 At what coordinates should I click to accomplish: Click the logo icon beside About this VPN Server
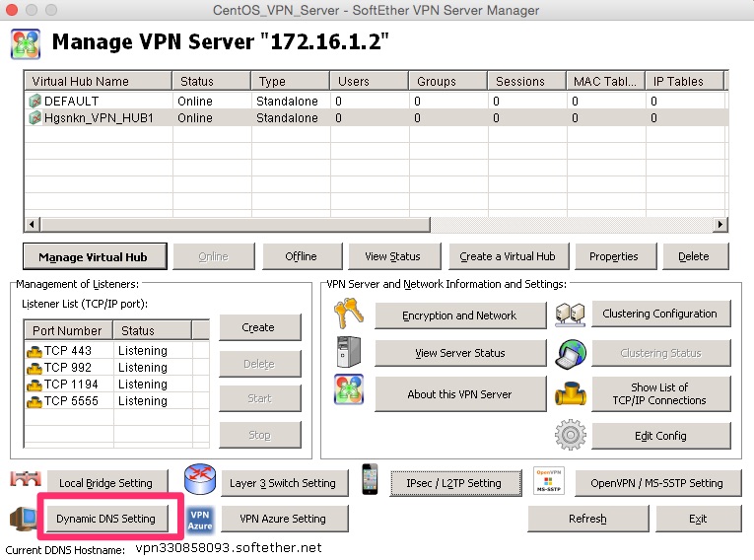349,389
